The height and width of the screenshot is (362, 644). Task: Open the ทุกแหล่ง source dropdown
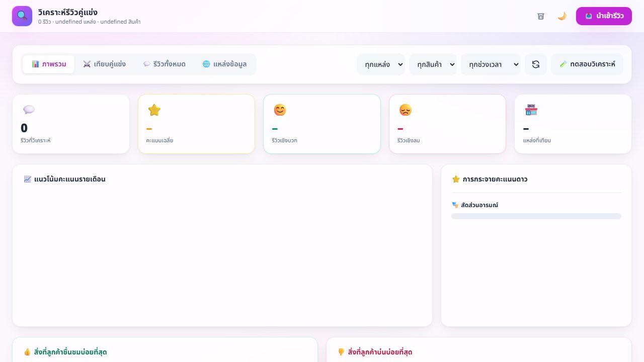point(381,64)
